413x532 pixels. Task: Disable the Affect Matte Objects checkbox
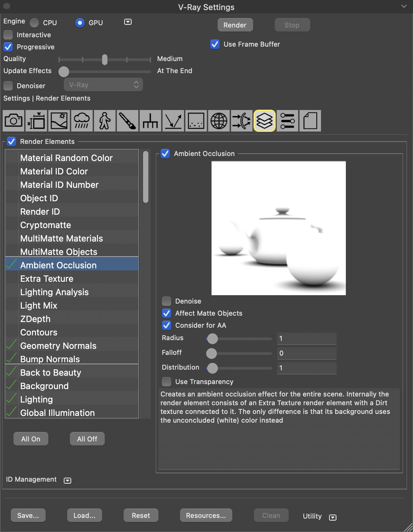(167, 313)
